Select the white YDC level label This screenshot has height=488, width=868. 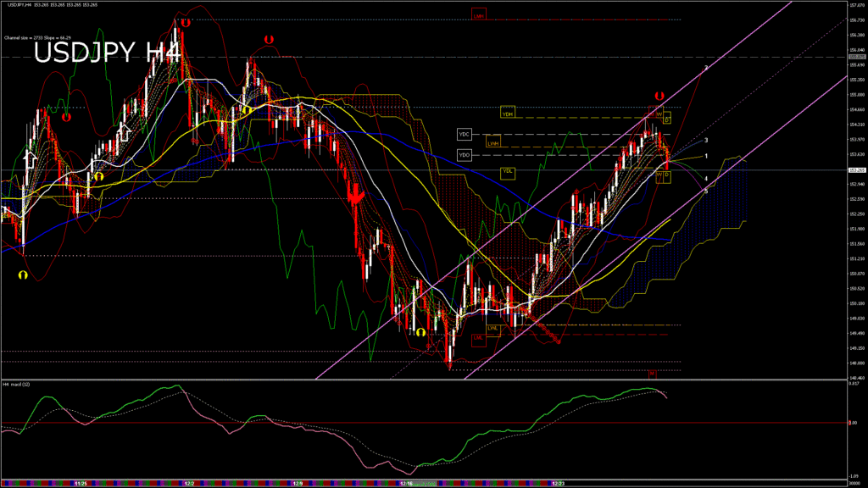[x=464, y=135]
